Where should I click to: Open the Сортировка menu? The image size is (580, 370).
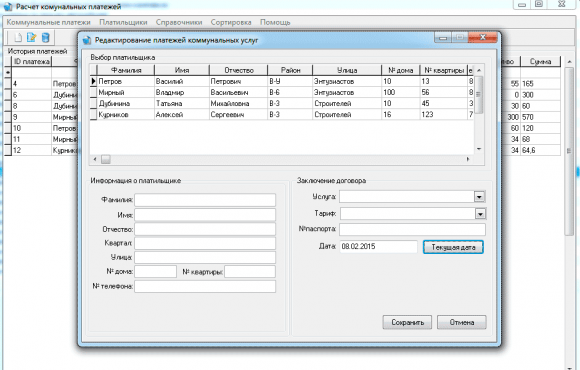[x=231, y=22]
